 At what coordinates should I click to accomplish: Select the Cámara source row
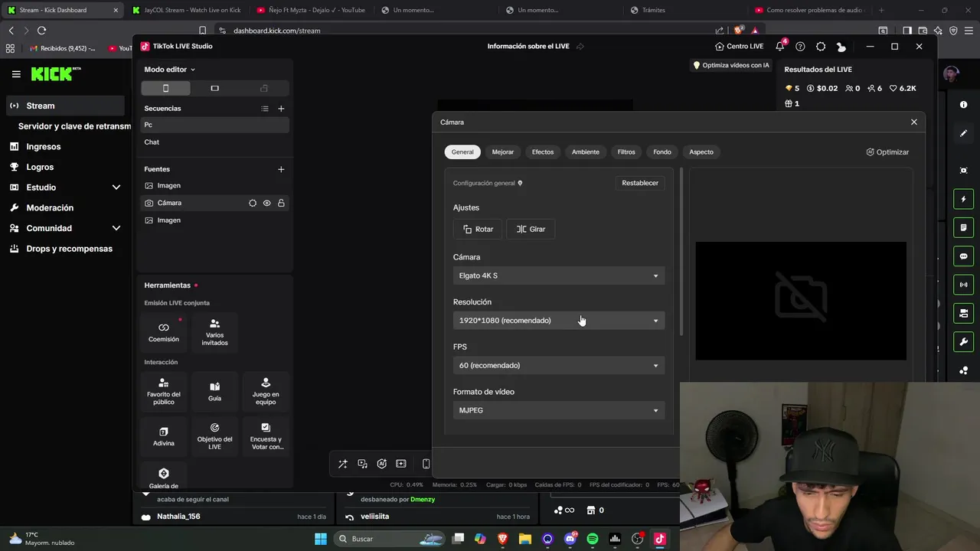coord(214,203)
